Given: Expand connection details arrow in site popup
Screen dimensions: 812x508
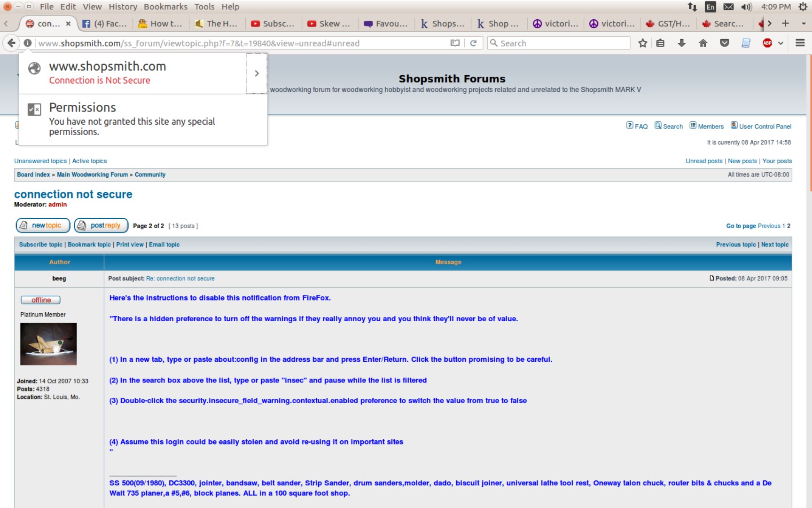Looking at the screenshot, I should point(257,73).
